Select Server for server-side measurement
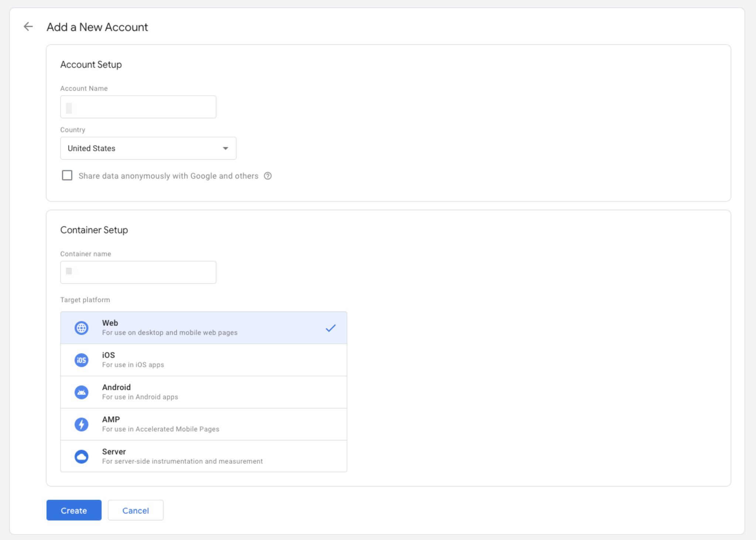Viewport: 756px width, 540px height. coord(203,456)
